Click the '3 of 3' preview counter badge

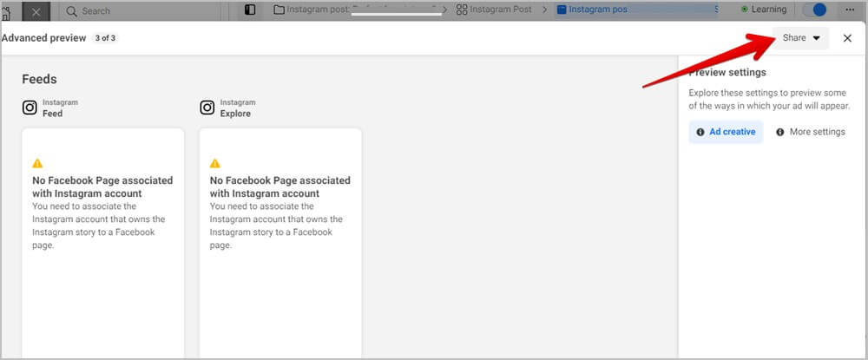coord(105,38)
